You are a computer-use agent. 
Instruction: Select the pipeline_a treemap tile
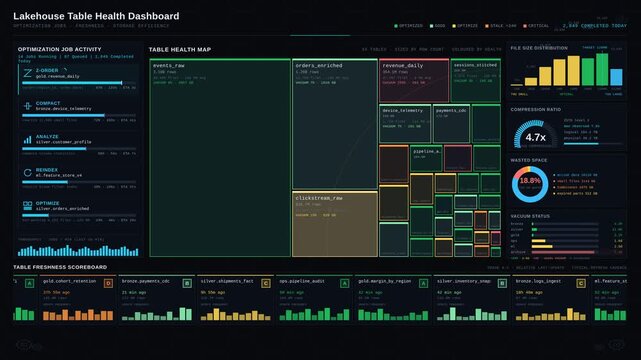[x=426, y=158]
